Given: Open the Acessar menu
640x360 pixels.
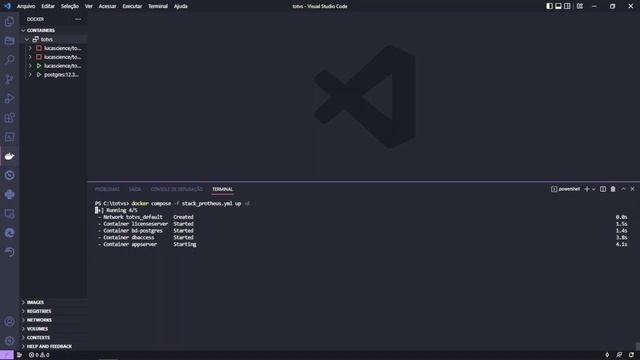Looking at the screenshot, I should pyautogui.click(x=107, y=6).
